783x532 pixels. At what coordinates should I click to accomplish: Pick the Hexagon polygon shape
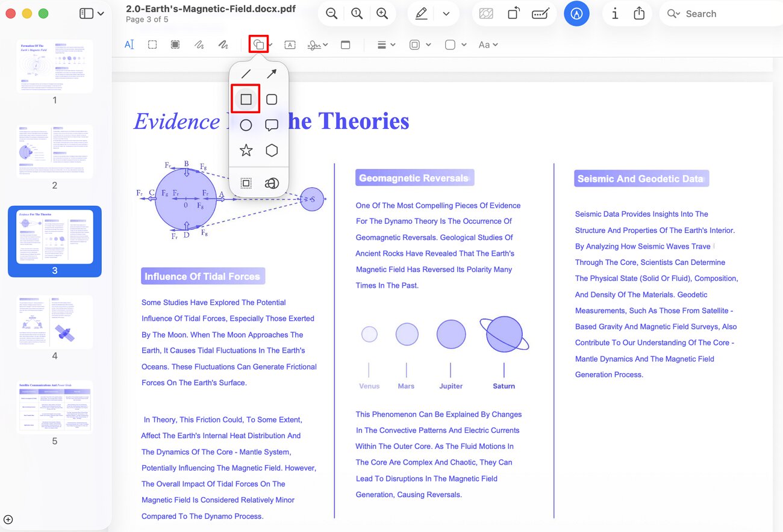(x=272, y=150)
